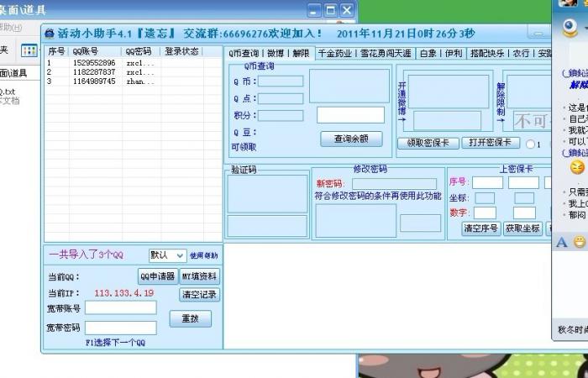Screen dimensions: 588x378
Task: Switch to the 千金药业 | 雪花勇闯天涯 tab
Action: pos(365,53)
